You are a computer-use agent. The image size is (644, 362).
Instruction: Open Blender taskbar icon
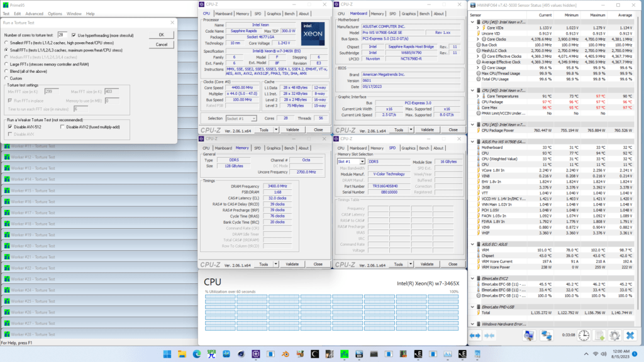pos(286,354)
